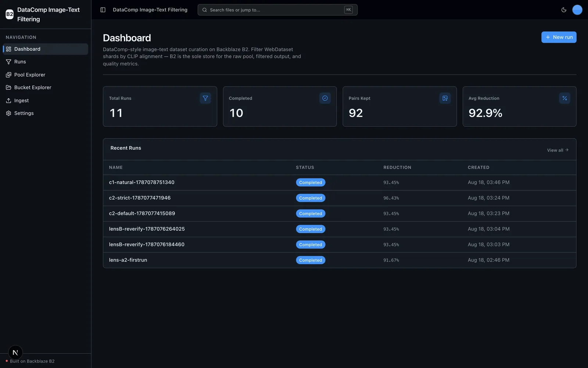588x368 pixels.
Task: Click the Avg Reduction value 92.9%
Action: (485, 113)
